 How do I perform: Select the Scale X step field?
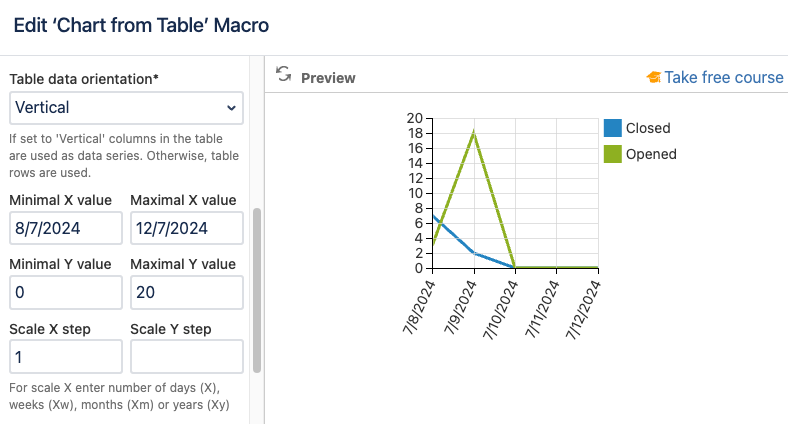coord(66,356)
